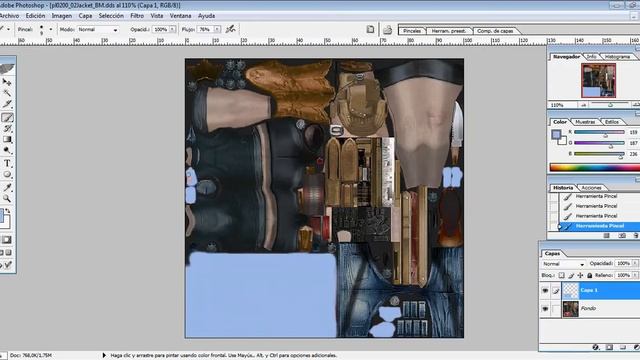Select the Ellipse shape tool
The height and width of the screenshot is (360, 640).
click(x=7, y=175)
